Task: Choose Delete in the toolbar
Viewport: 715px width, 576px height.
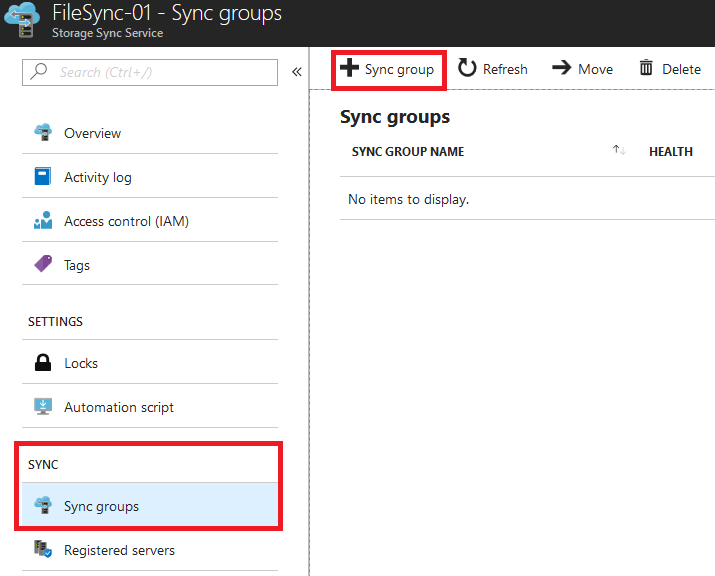Action: click(x=670, y=69)
